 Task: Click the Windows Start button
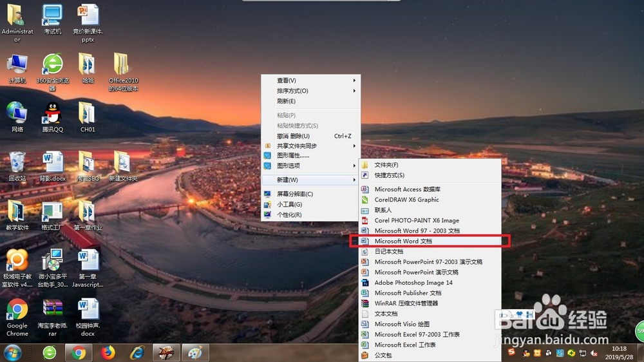click(13, 352)
